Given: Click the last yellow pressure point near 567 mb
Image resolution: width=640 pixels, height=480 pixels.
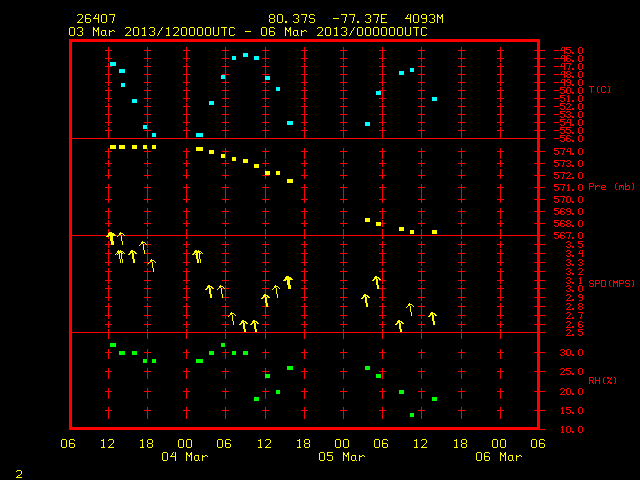Looking at the screenshot, I should pos(434,232).
